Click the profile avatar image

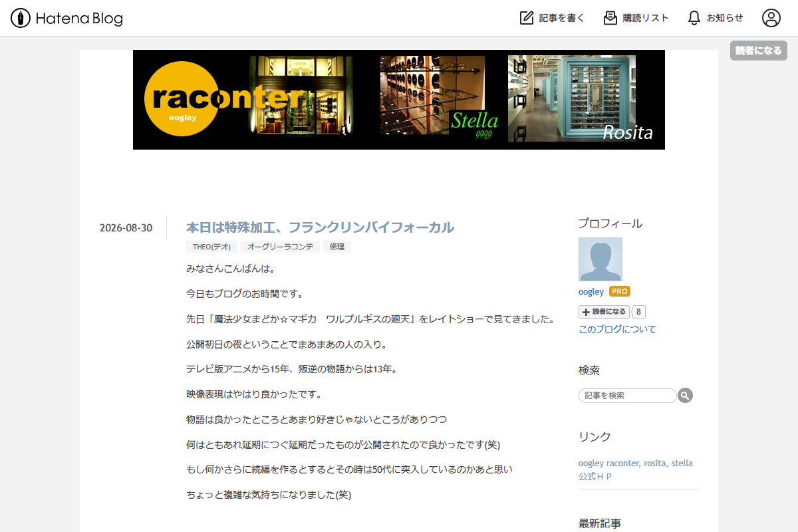(600, 259)
